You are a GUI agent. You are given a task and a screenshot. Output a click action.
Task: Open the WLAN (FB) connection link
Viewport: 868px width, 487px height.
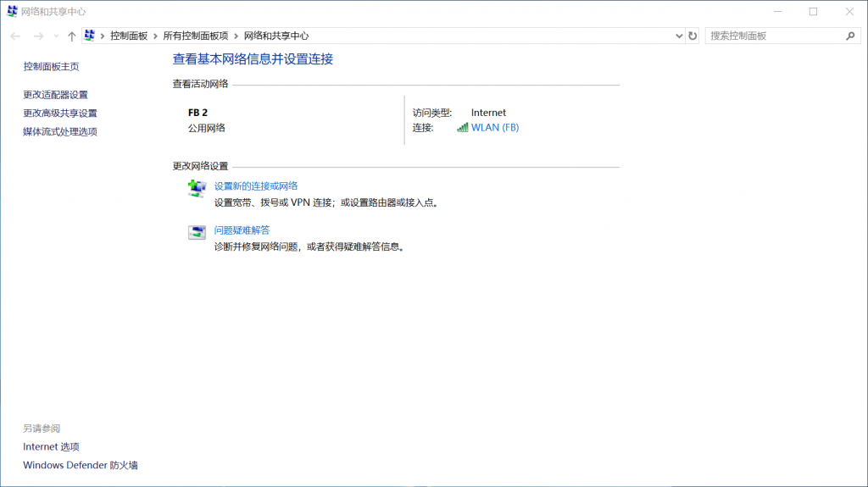[x=494, y=127]
